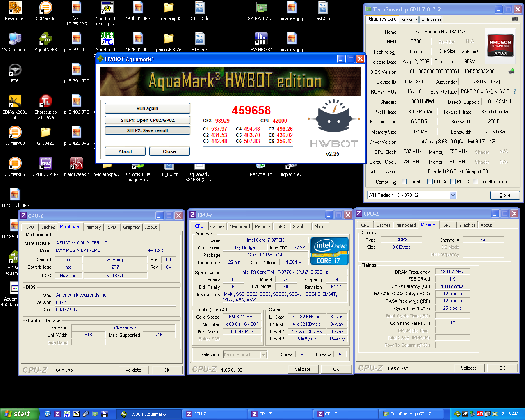Image resolution: width=525 pixels, height=420 pixels.
Task: Open the 3DMark03 desktop shortcut
Action: tap(15, 136)
